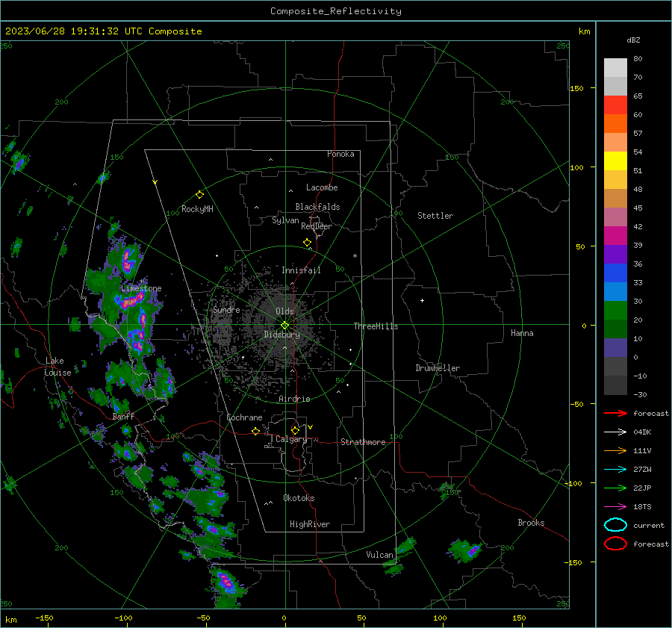Click the dusty pink swatch below 45

click(615, 217)
